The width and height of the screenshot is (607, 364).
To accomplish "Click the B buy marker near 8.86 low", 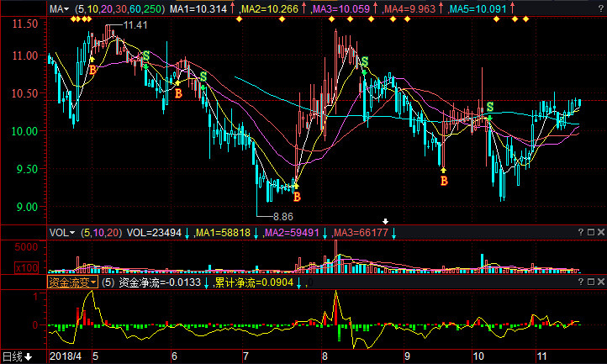I will click(296, 197).
